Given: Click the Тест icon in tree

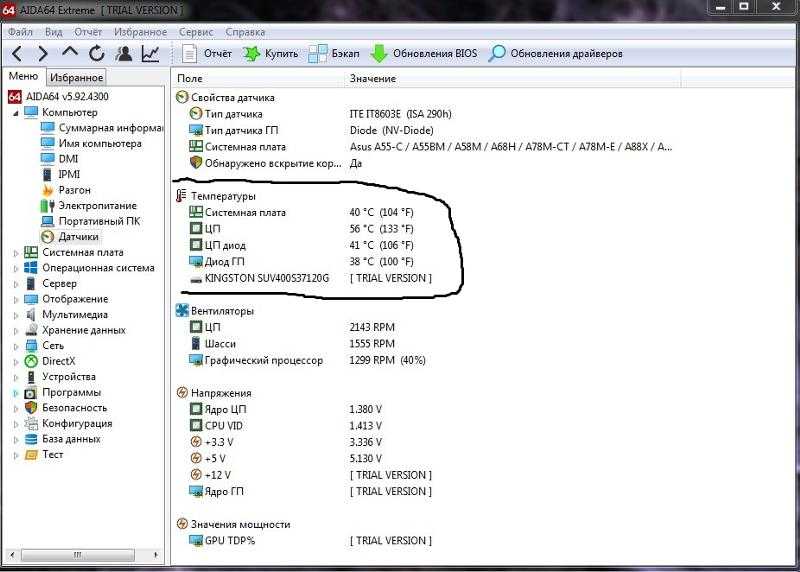Looking at the screenshot, I should pos(31,455).
